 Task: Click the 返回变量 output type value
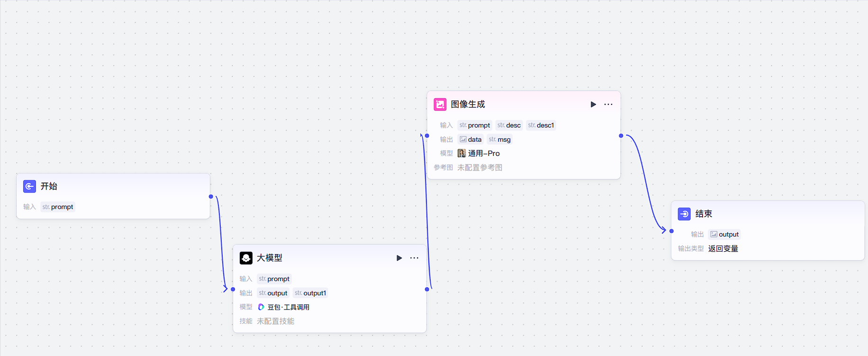(723, 248)
